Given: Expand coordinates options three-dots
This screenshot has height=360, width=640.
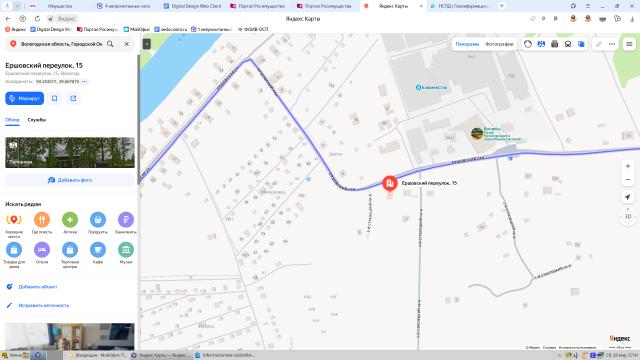Looking at the screenshot, I should tap(84, 82).
